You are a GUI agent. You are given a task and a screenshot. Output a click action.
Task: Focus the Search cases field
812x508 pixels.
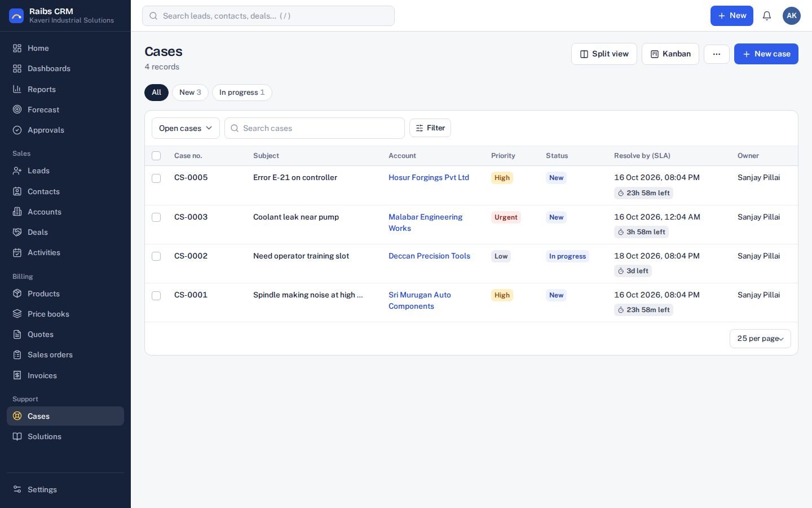[x=315, y=128]
